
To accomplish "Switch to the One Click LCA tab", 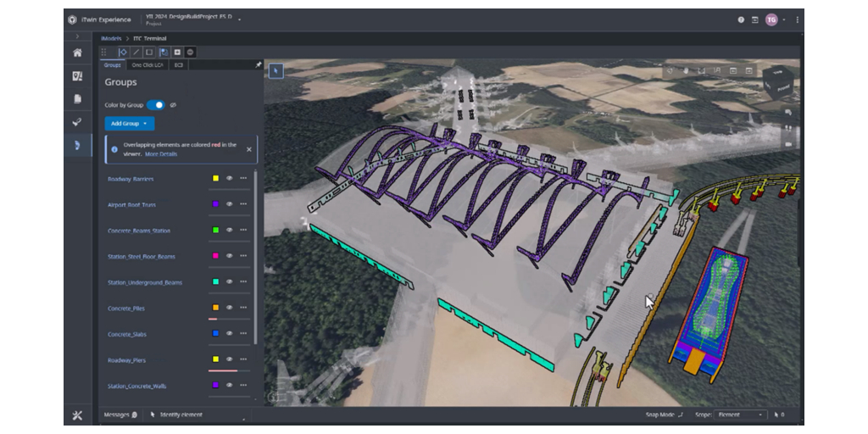I will (147, 64).
